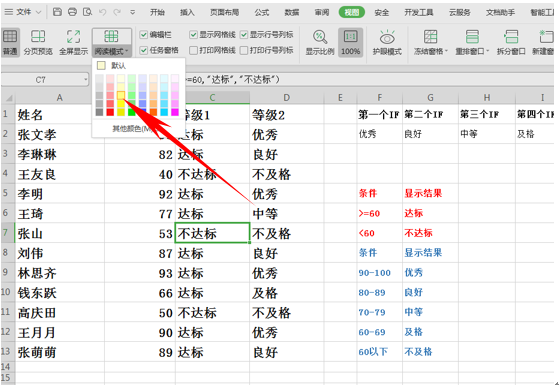Click the Save icon in quick access toolbar
The height and width of the screenshot is (385, 559).
click(x=57, y=12)
